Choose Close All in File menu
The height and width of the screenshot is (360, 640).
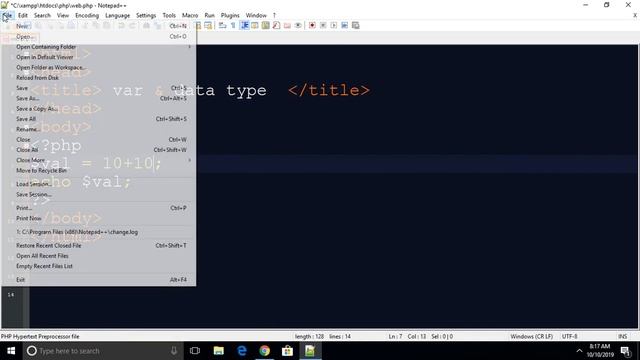click(99, 150)
